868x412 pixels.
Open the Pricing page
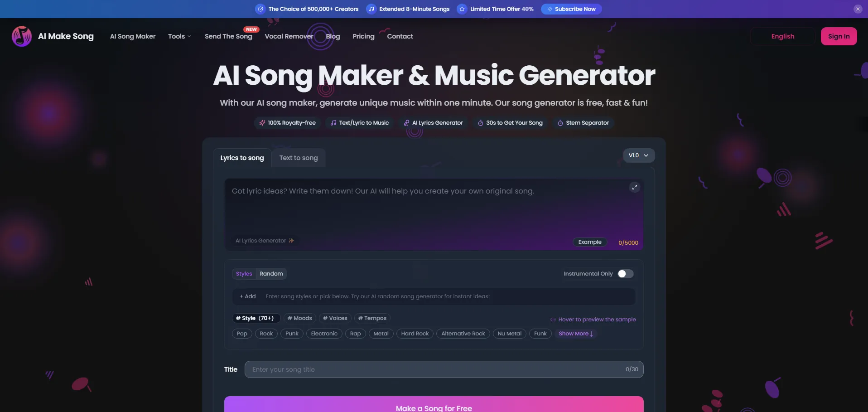point(363,36)
